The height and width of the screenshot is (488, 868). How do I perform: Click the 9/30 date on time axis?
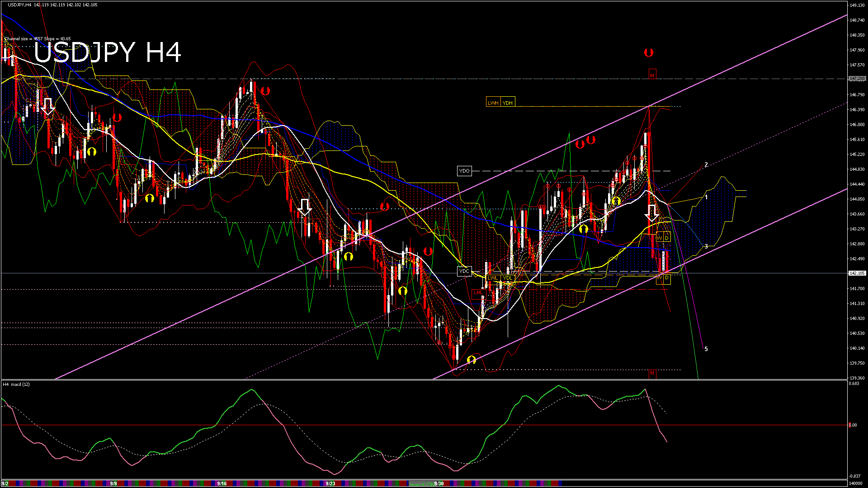coord(439,483)
